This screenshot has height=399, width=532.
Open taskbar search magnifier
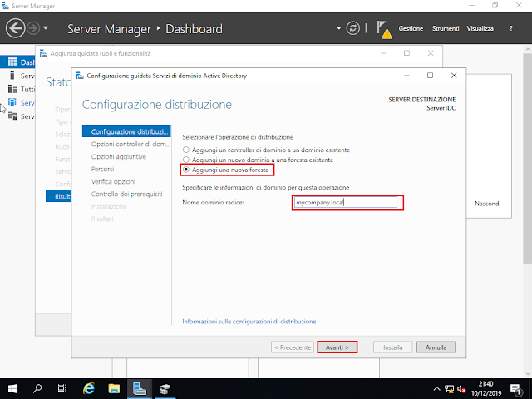click(x=37, y=388)
